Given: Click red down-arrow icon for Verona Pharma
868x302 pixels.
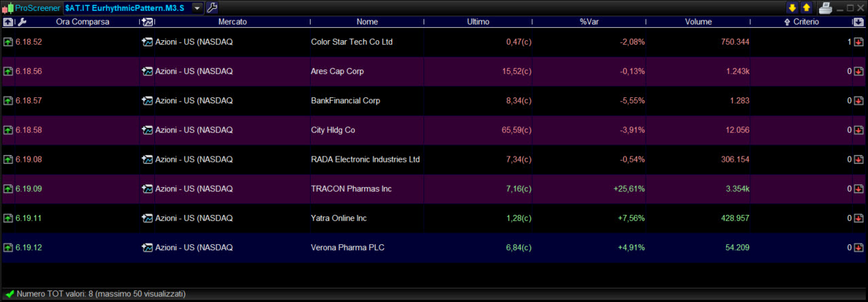Looking at the screenshot, I should coord(858,248).
